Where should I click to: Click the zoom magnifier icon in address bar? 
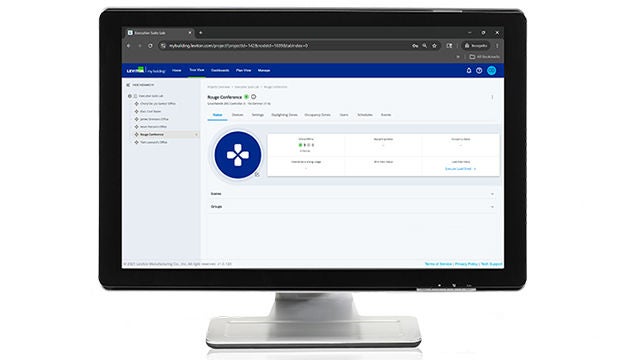425,46
